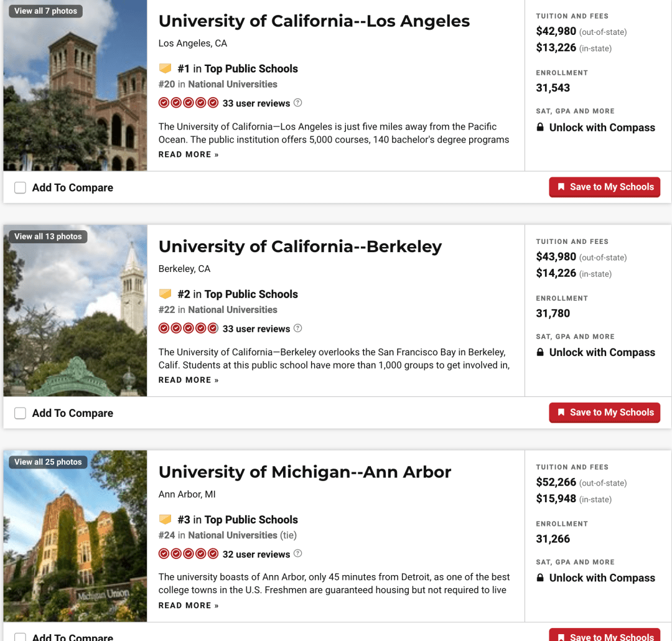Save UCLA to My Schools
Image resolution: width=672 pixels, height=641 pixels.
[604, 187]
